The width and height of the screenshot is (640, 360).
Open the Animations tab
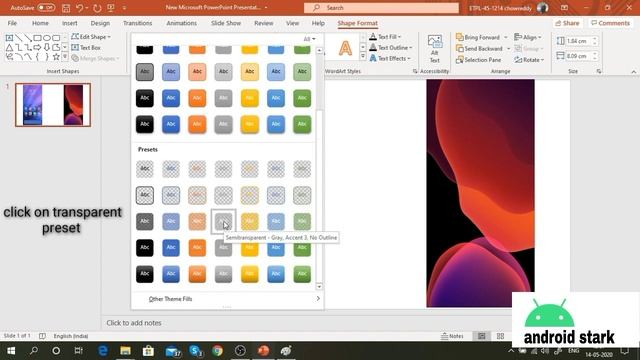point(181,23)
